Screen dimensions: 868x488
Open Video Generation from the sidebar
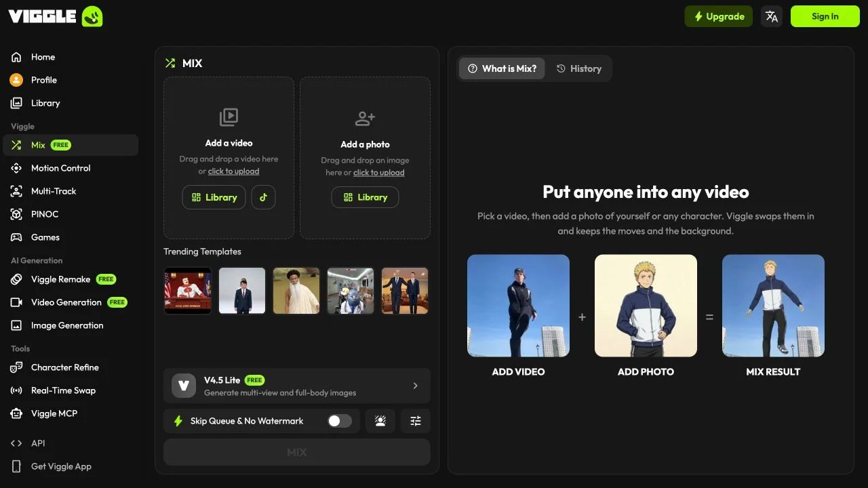pyautogui.click(x=71, y=302)
